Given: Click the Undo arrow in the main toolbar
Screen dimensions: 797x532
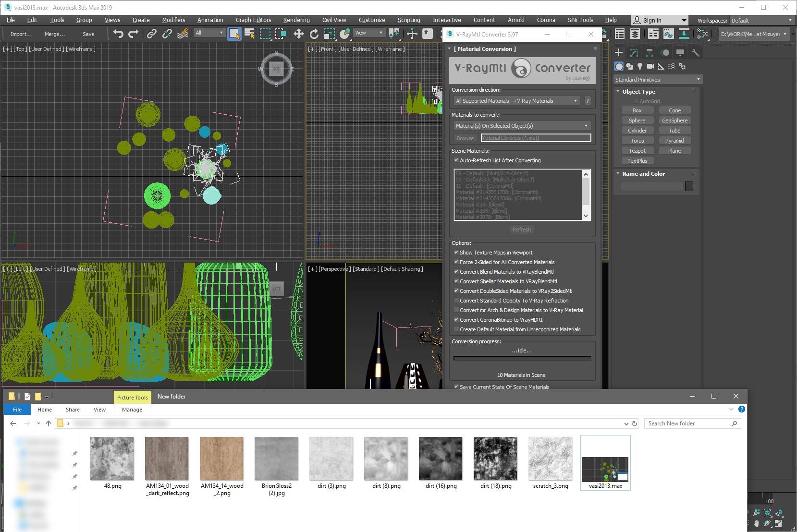Looking at the screenshot, I should point(118,34).
